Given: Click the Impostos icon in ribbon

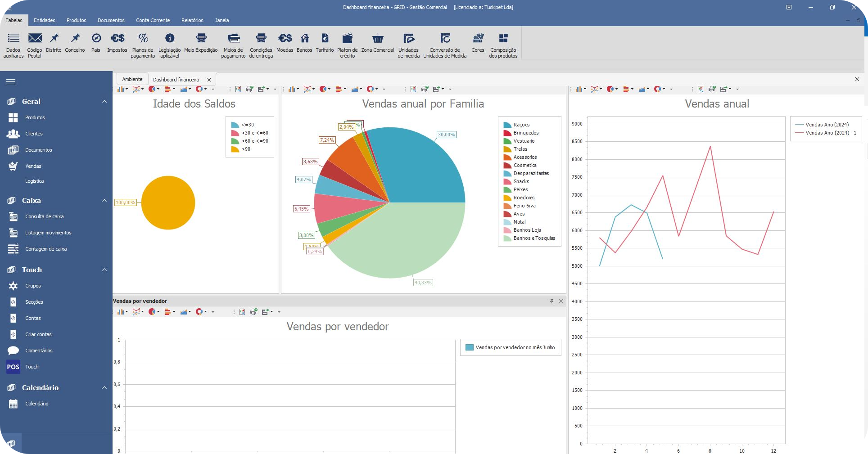Looking at the screenshot, I should click(x=118, y=39).
